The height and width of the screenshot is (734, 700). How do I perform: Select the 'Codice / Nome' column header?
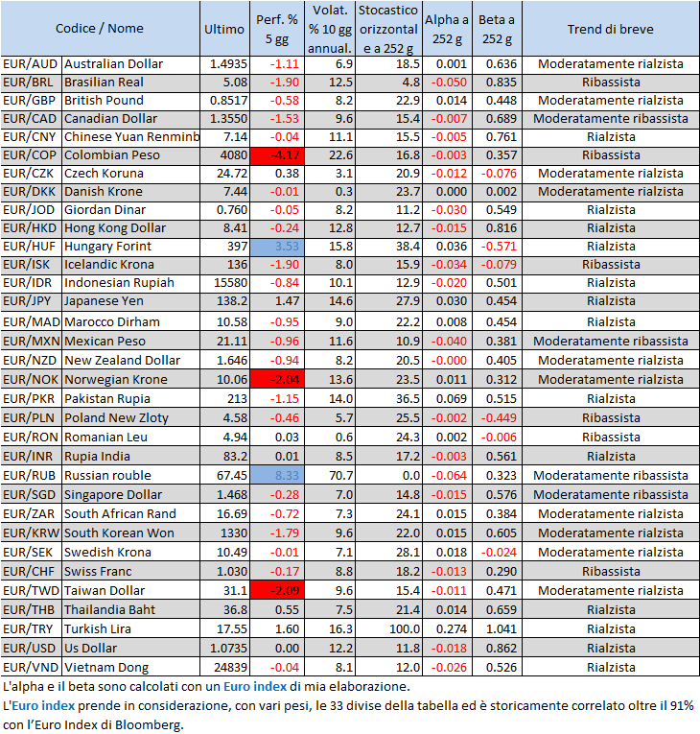tap(100, 29)
